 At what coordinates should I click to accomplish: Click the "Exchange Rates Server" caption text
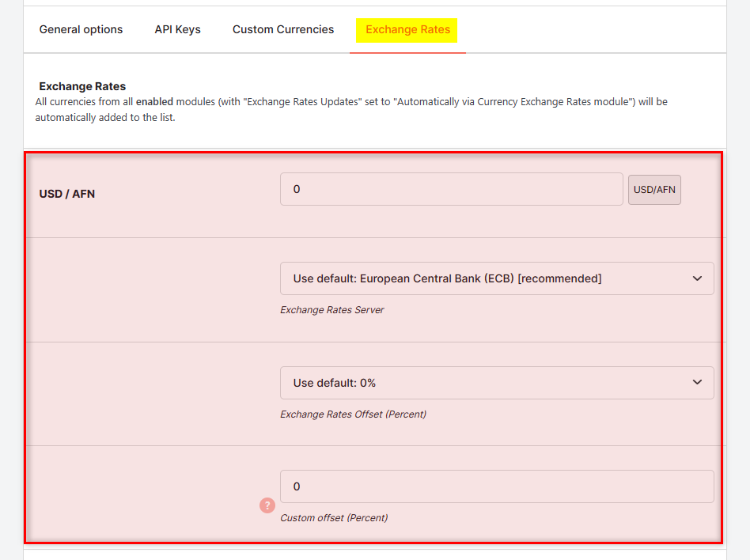[x=332, y=310]
